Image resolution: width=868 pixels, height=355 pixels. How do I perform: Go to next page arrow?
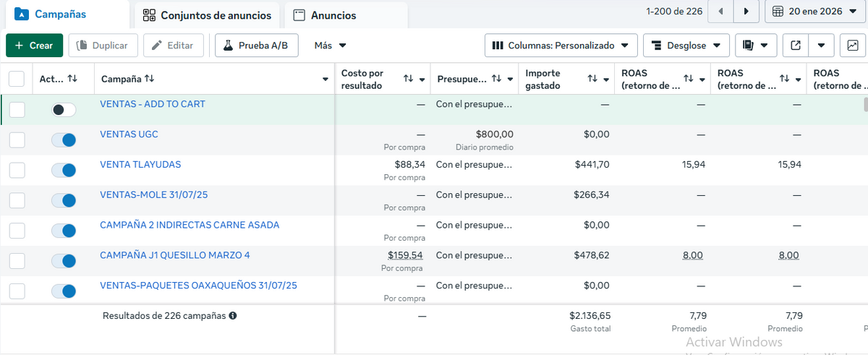(x=746, y=12)
